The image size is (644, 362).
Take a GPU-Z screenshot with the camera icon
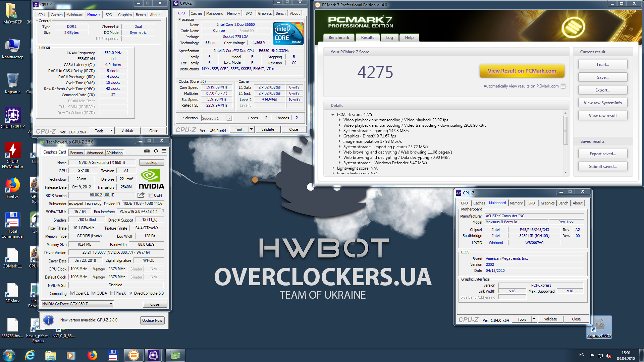147,151
